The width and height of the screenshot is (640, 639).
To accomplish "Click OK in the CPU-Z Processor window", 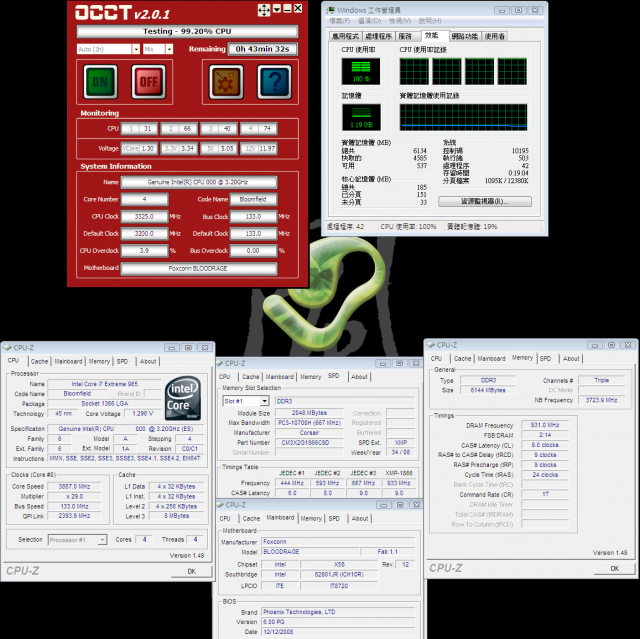I will point(191,571).
